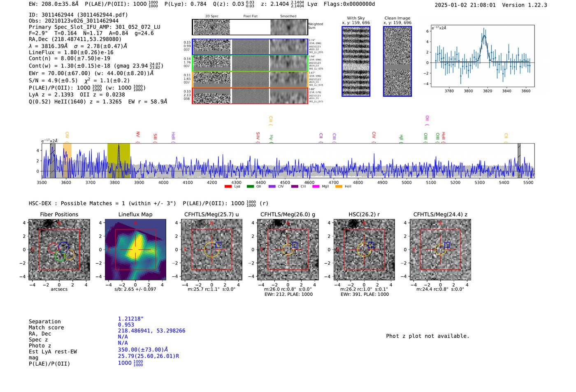576x392 pixels.
Task: Click the EW: 208.0±35.8Å header value
Action: pos(53,4)
